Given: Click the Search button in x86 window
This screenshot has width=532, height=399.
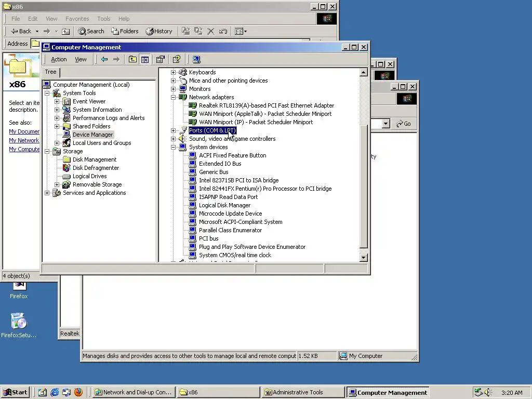Looking at the screenshot, I should coord(91,31).
